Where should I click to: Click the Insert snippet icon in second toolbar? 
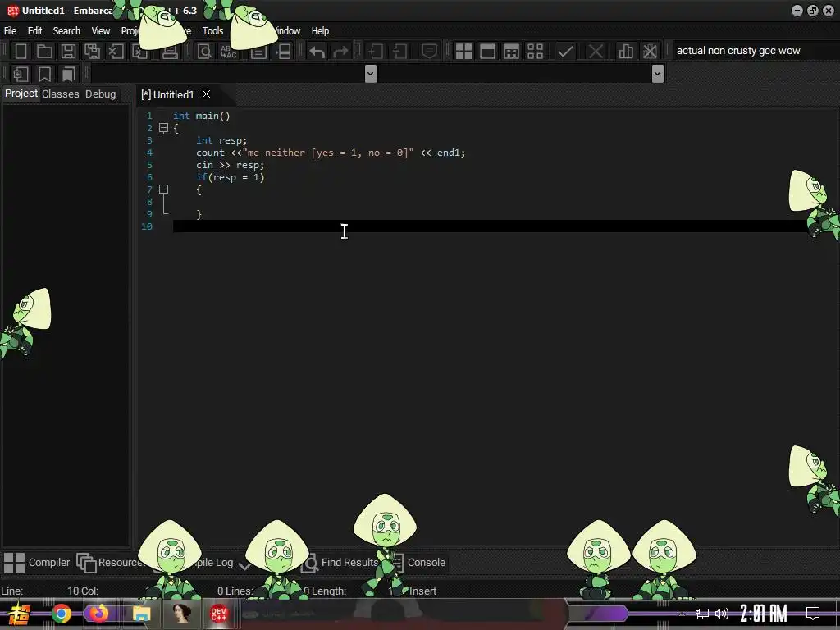tap(21, 74)
